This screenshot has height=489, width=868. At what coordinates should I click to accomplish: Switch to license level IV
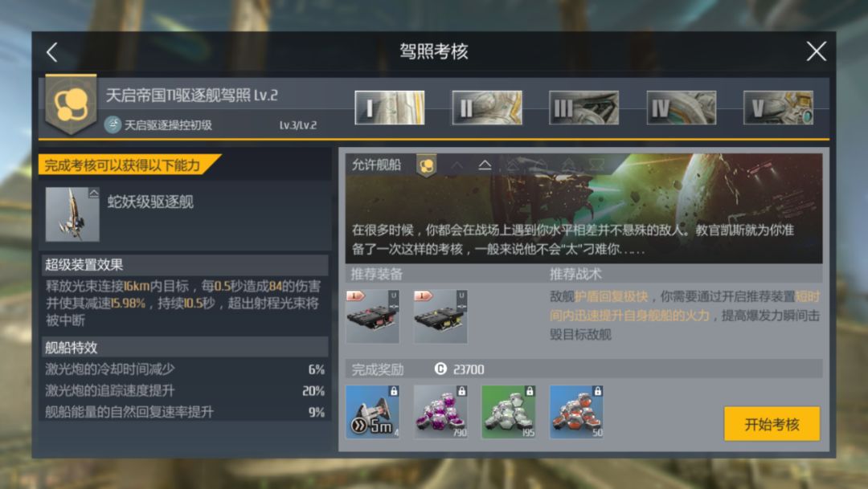(681, 108)
